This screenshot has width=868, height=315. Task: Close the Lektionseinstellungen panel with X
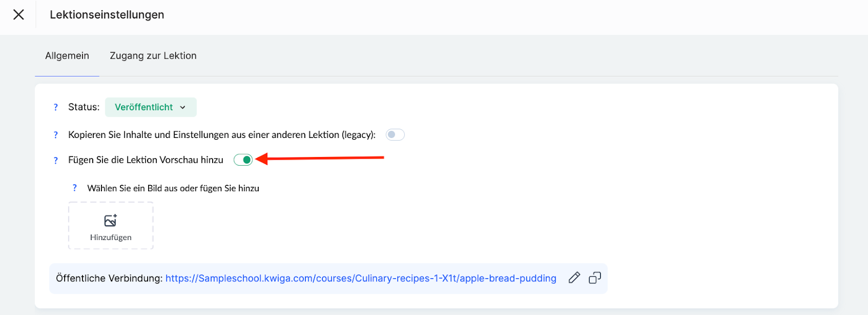18,15
